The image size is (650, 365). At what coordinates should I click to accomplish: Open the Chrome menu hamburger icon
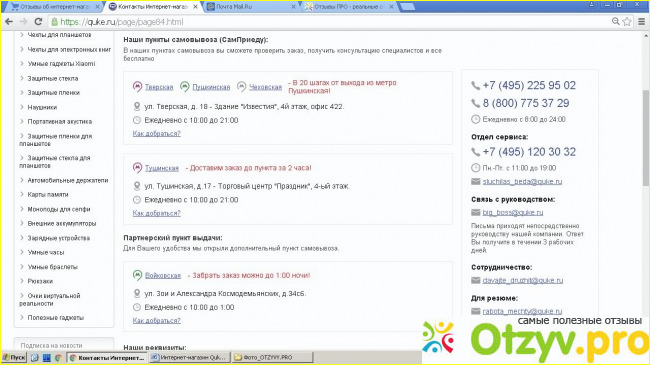click(641, 22)
